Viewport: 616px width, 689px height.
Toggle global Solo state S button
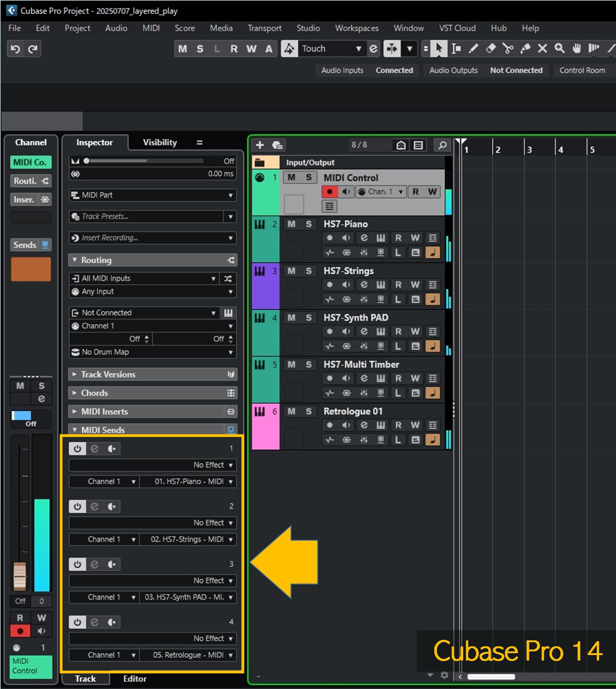point(200,49)
